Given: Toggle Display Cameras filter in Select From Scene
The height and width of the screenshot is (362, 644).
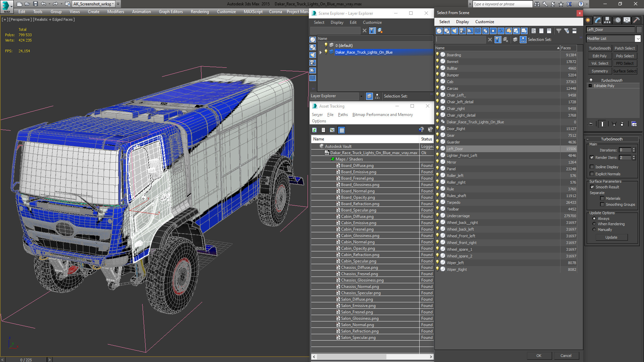Looking at the screenshot, I should (x=462, y=31).
